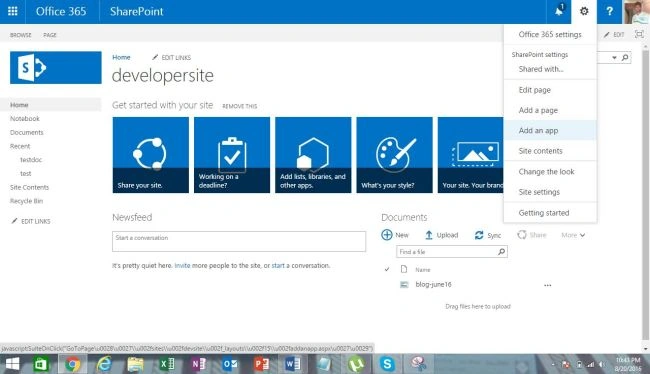Click REMOVE THIS link
The image size is (650, 374).
240,106
